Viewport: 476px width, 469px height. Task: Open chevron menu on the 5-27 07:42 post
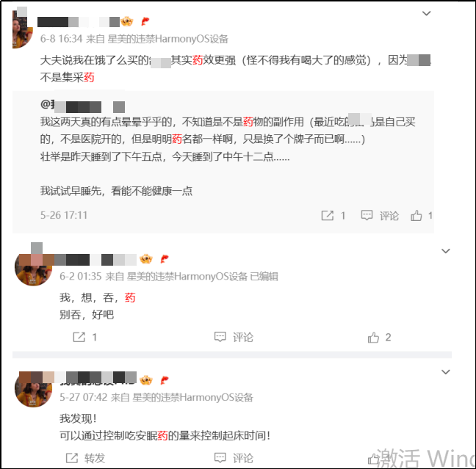coord(445,372)
